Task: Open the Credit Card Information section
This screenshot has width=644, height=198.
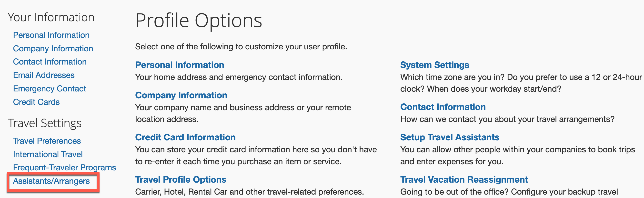Action: (185, 137)
